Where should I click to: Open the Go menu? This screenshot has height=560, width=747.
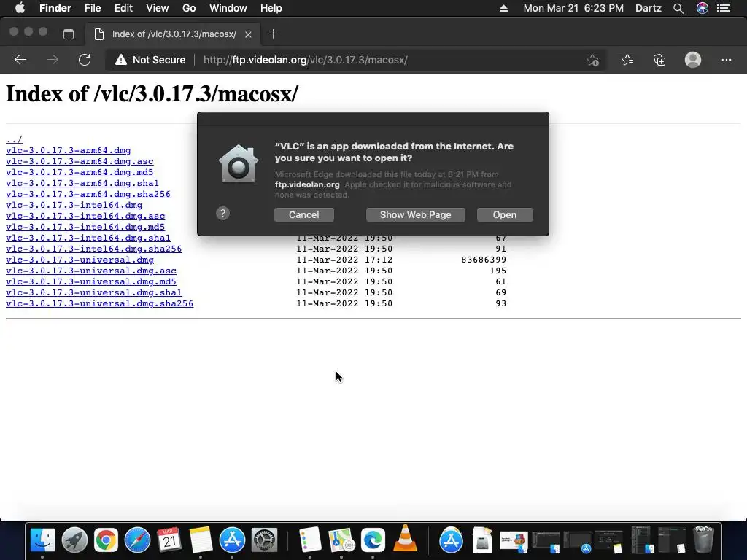[189, 8]
